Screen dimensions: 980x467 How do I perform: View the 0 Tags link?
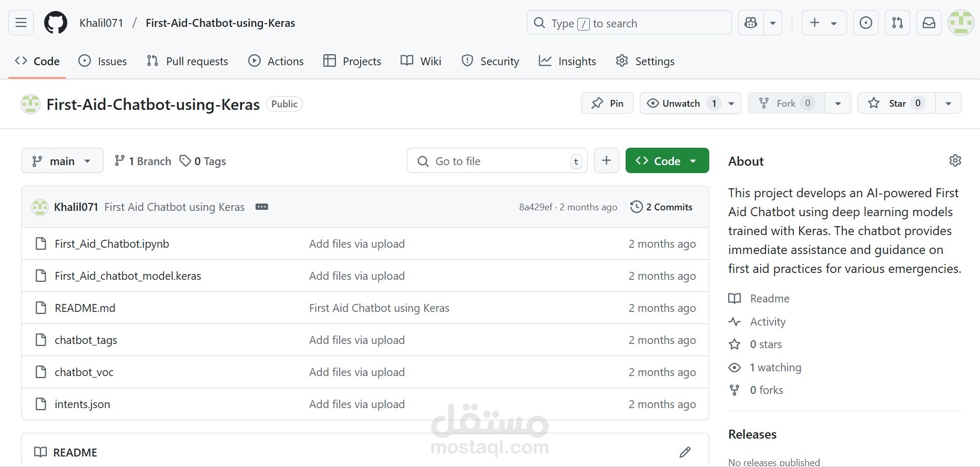203,161
